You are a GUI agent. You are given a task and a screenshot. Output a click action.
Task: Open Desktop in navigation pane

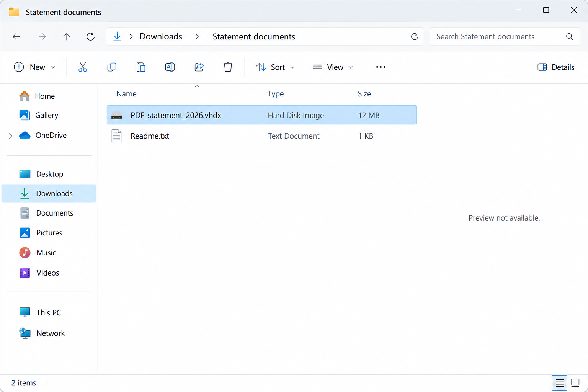click(49, 174)
